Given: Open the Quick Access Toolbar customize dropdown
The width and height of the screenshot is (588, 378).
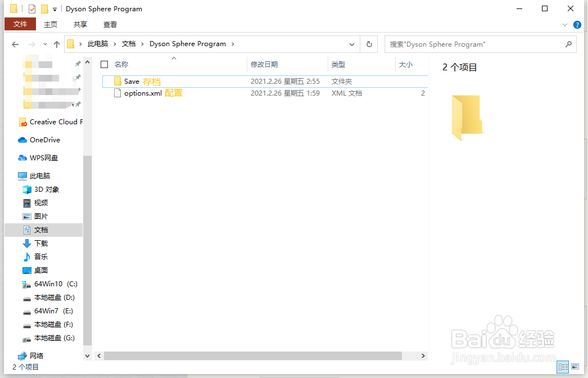Looking at the screenshot, I should 55,10.
